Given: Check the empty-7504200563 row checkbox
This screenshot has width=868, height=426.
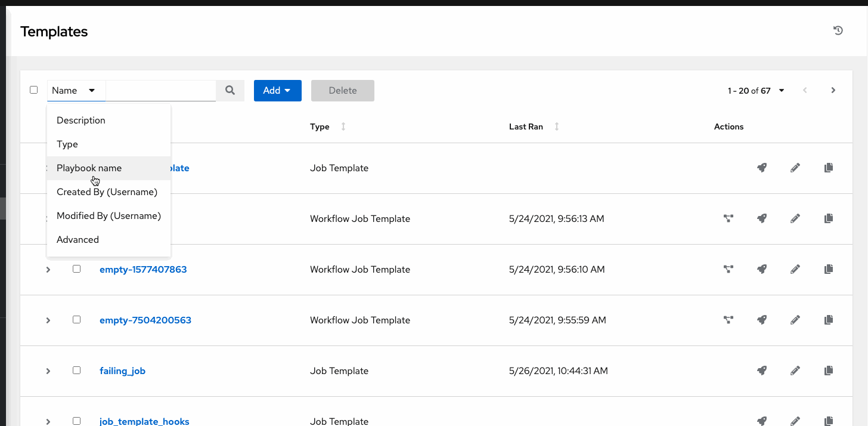Looking at the screenshot, I should point(76,320).
